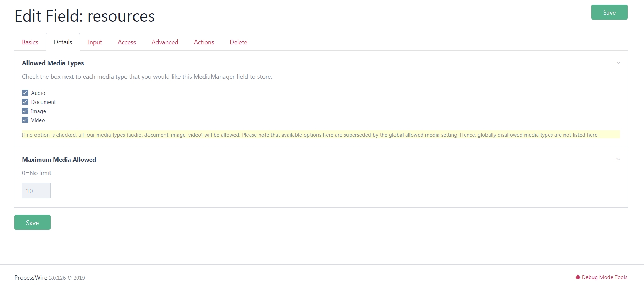Open the Advanced tab

165,42
